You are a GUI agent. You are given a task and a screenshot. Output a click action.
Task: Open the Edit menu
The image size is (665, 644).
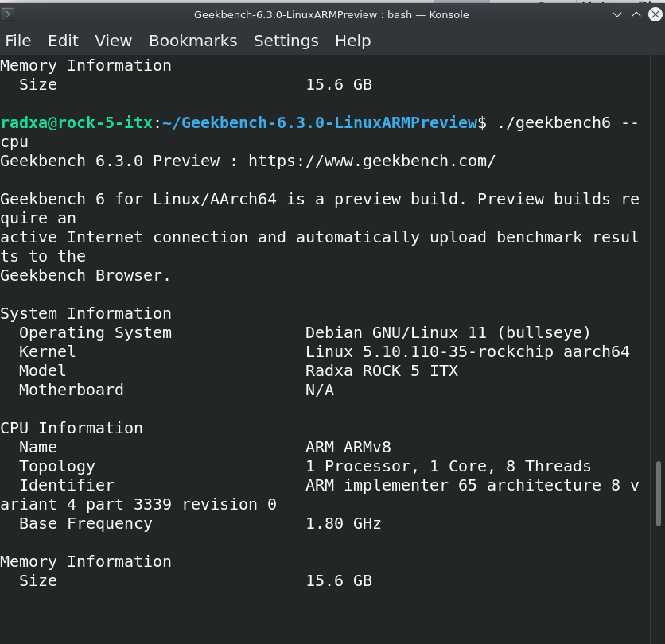coord(63,41)
